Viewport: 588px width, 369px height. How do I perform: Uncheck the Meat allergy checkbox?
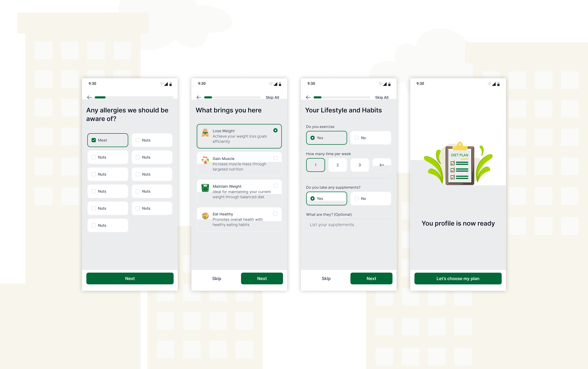(x=94, y=140)
